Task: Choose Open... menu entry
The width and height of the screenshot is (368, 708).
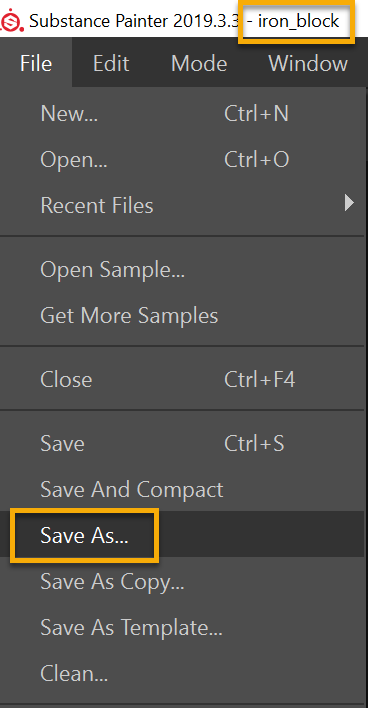Action: (182, 160)
